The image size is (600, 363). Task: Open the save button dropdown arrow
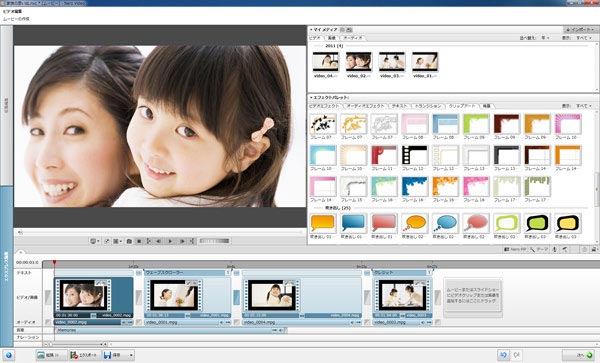click(131, 355)
